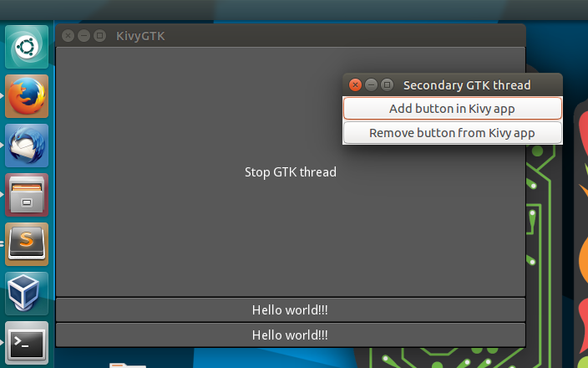
Task: Click Add button in Kivy app
Action: pos(452,109)
